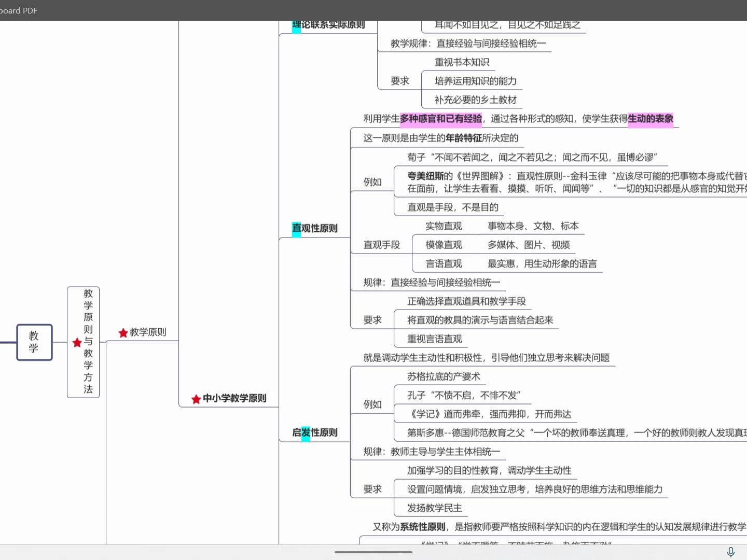Image resolution: width=747 pixels, height=560 pixels.
Task: Select the 教学 root node box
Action: [34, 342]
